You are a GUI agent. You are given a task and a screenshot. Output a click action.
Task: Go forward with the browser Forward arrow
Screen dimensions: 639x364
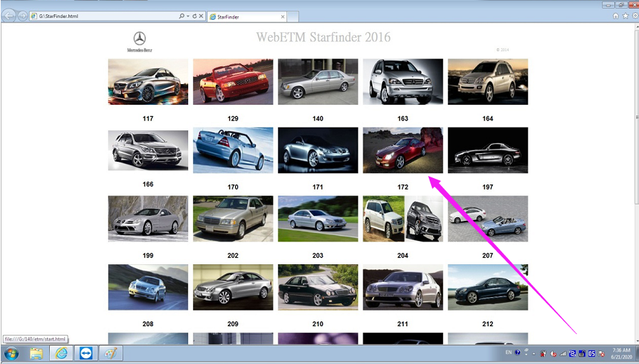point(22,16)
